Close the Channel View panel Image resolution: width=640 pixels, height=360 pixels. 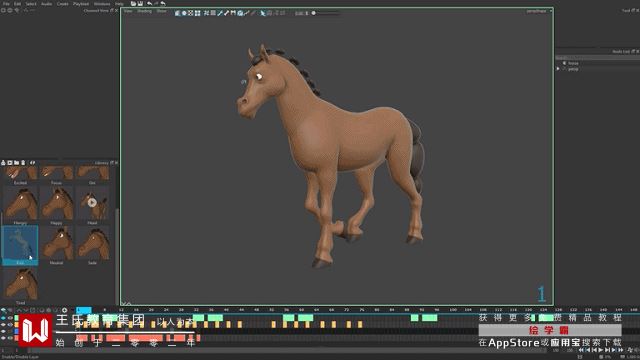click(116, 11)
